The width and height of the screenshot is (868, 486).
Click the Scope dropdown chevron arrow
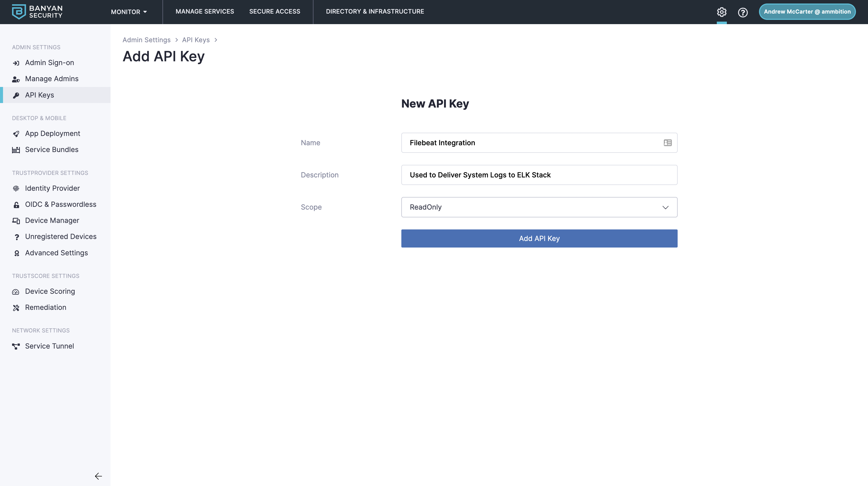(665, 207)
